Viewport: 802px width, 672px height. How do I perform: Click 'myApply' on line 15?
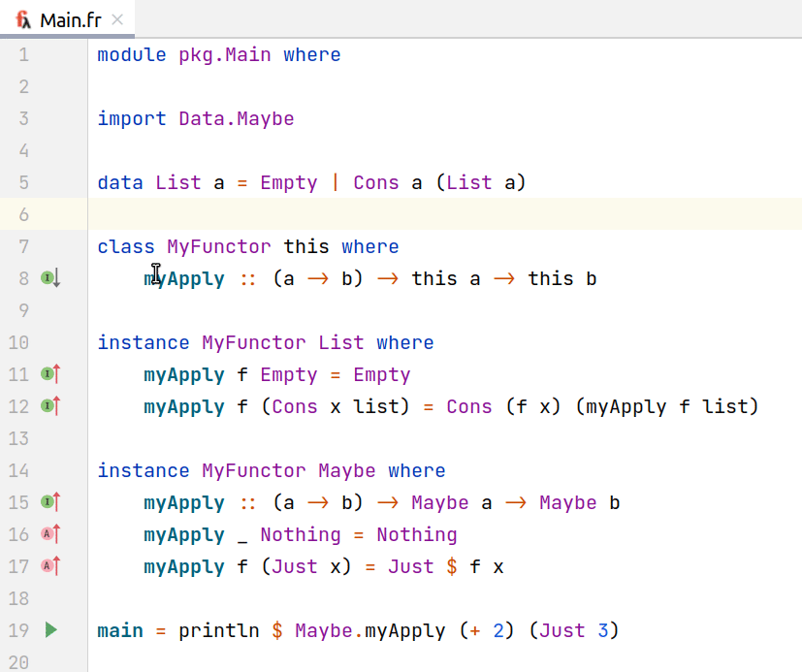pyautogui.click(x=183, y=502)
